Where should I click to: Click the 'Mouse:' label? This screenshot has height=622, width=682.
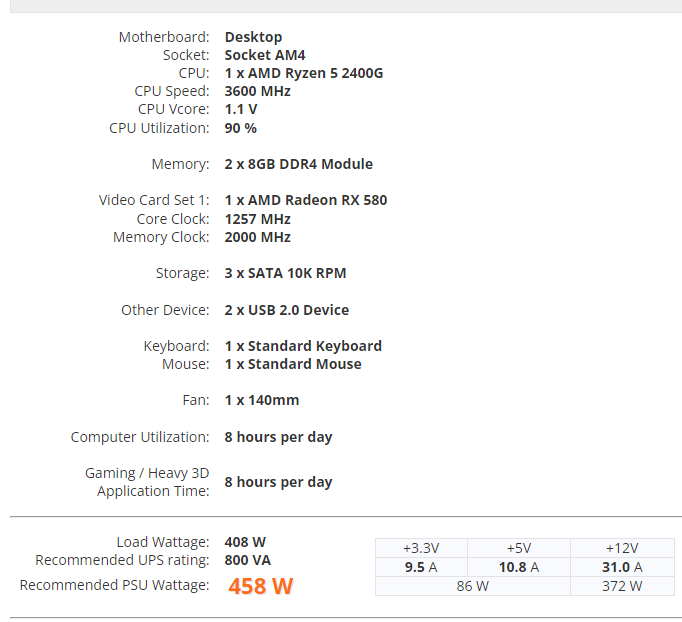(x=186, y=364)
